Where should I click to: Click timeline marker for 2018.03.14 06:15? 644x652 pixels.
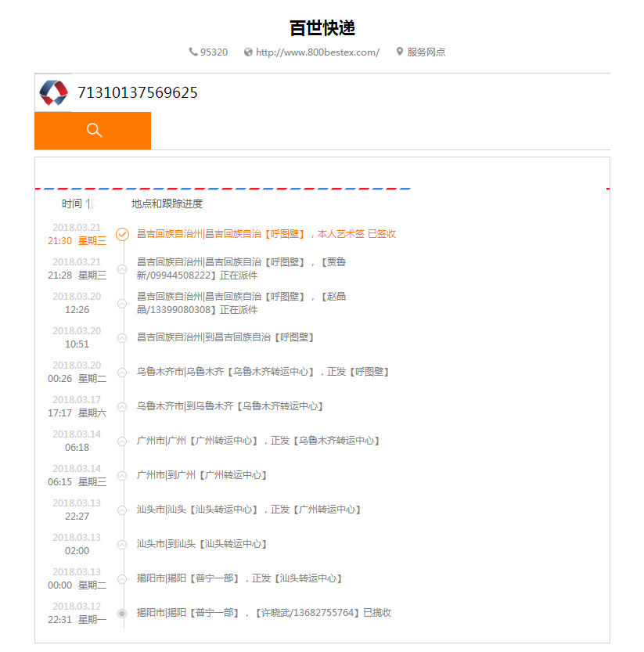[x=122, y=476]
